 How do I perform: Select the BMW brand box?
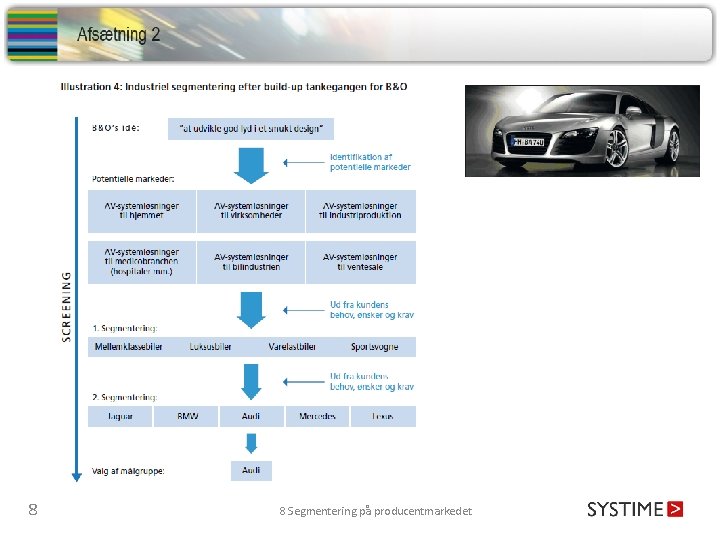186,416
